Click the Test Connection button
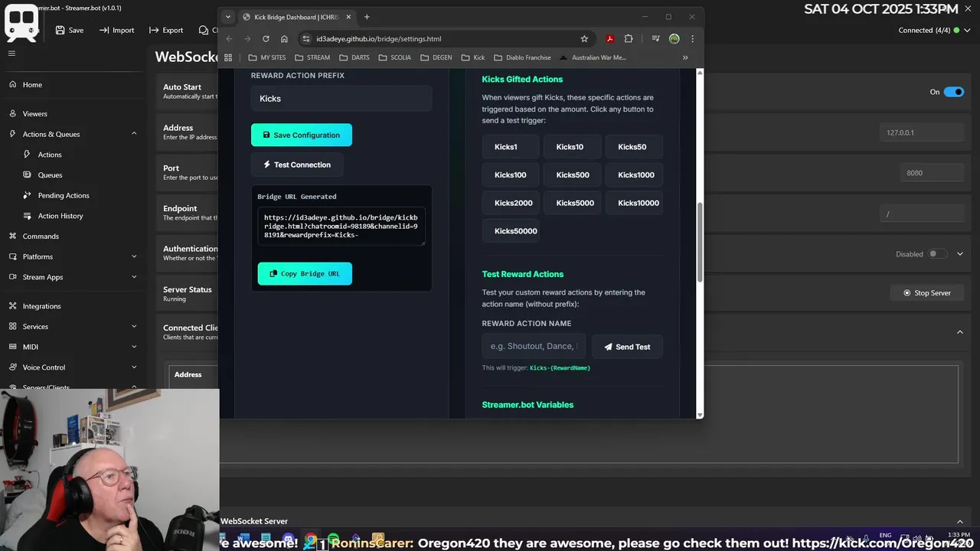The width and height of the screenshot is (980, 551). (297, 165)
